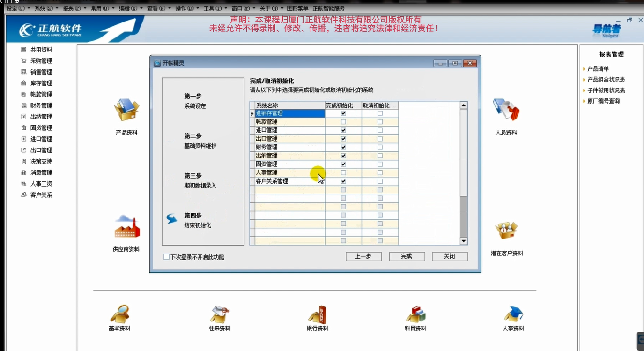Open the 人员资料 icon
Image resolution: width=644 pixels, height=351 pixels.
[x=506, y=111]
